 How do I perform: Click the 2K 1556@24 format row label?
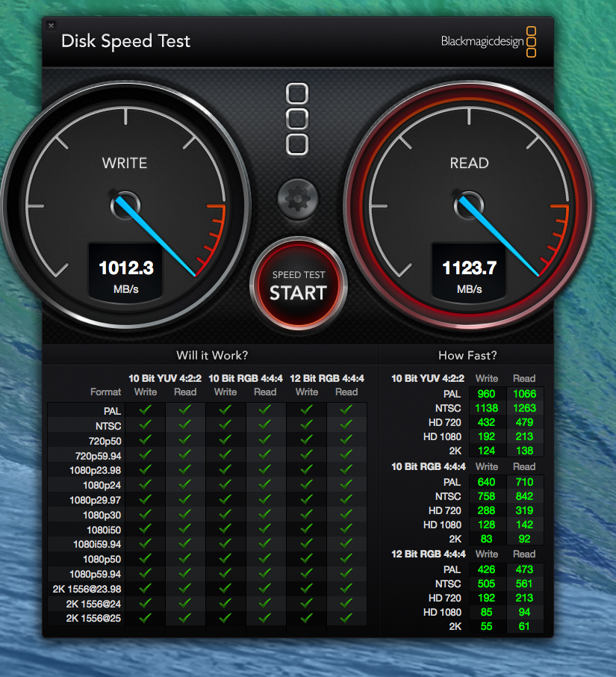(93, 604)
